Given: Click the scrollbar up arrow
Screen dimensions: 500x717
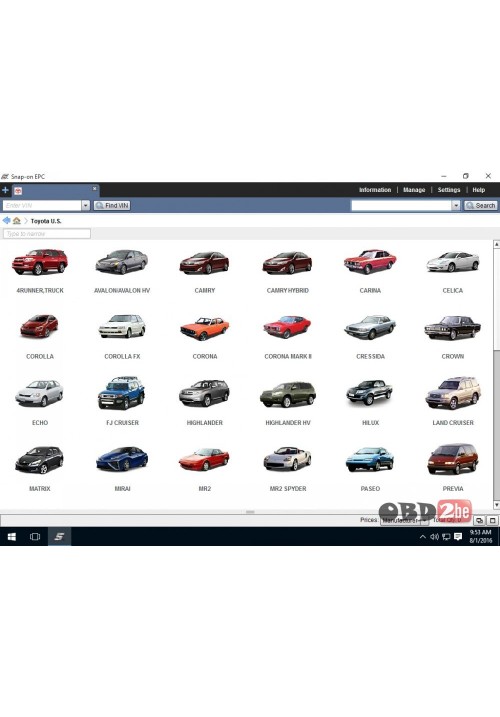Looking at the screenshot, I should click(496, 245).
